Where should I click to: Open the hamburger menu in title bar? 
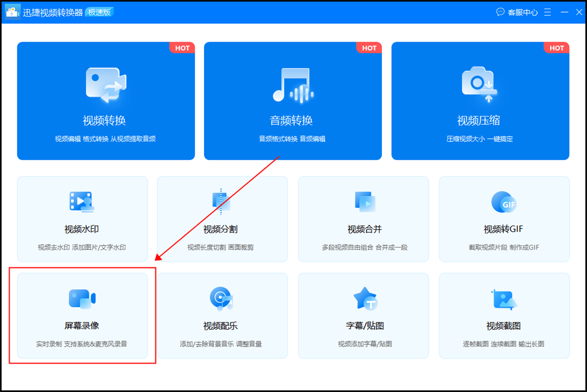pos(547,12)
